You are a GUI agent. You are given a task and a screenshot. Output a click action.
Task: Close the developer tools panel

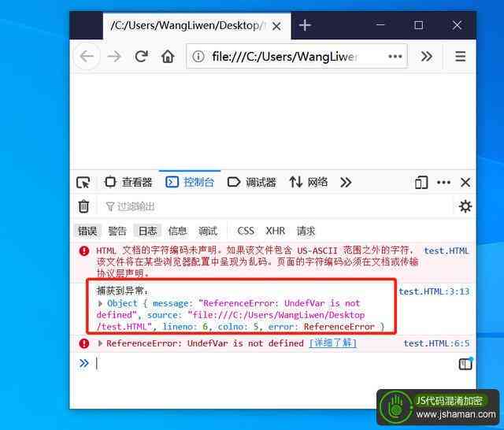click(465, 183)
